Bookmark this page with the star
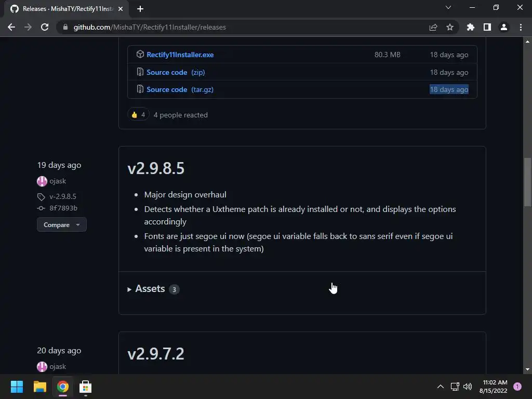 click(x=450, y=27)
